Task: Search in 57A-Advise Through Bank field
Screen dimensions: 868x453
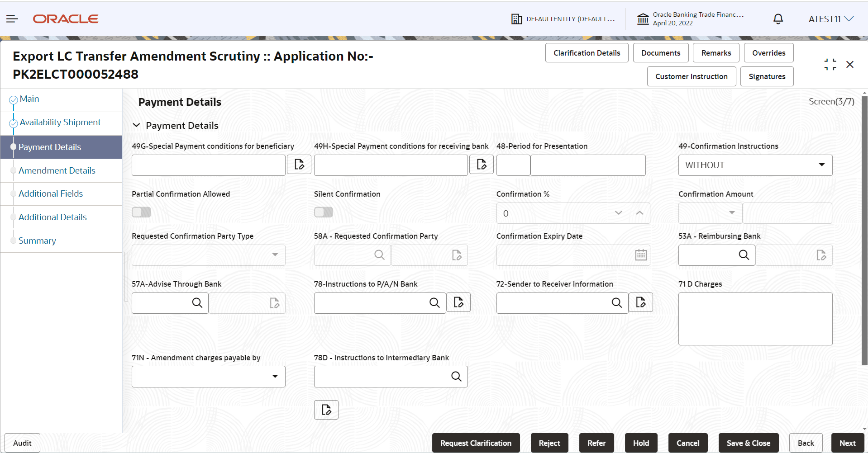Action: click(196, 302)
